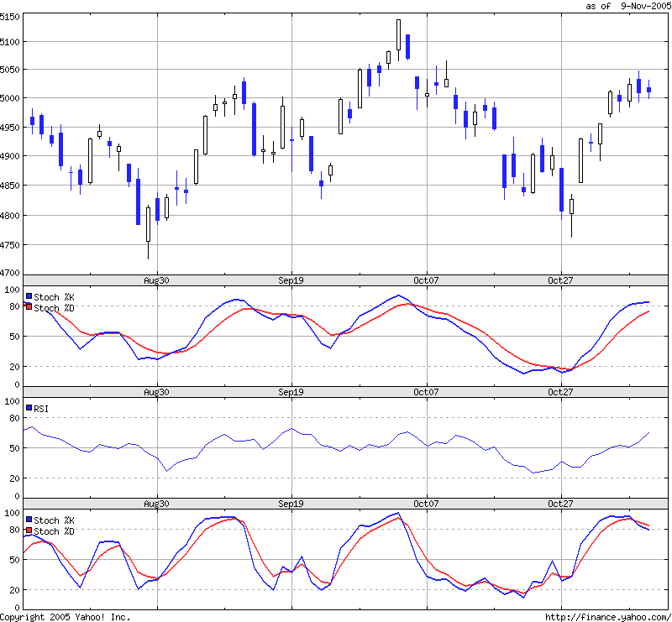Click the 4950 price axis label
The image size is (672, 622).
point(10,128)
